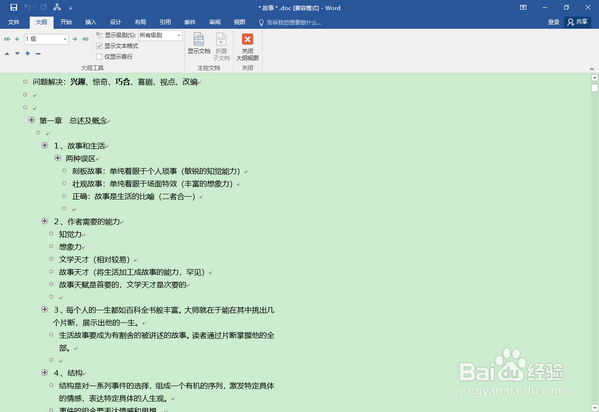Screen dimensions: 599x412
Task: Click the 登录 sign-in link
Action: click(554, 22)
